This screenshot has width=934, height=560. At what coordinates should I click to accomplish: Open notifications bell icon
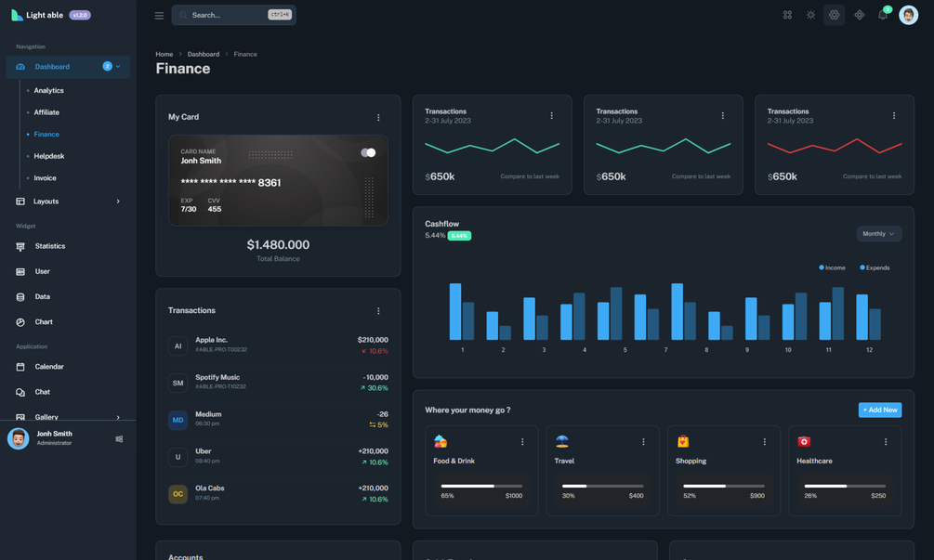(x=883, y=15)
